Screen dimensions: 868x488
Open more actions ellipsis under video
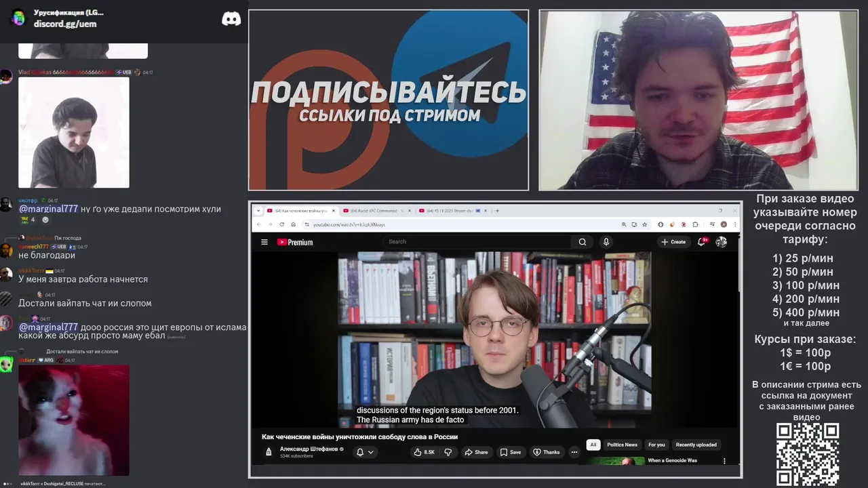click(574, 452)
